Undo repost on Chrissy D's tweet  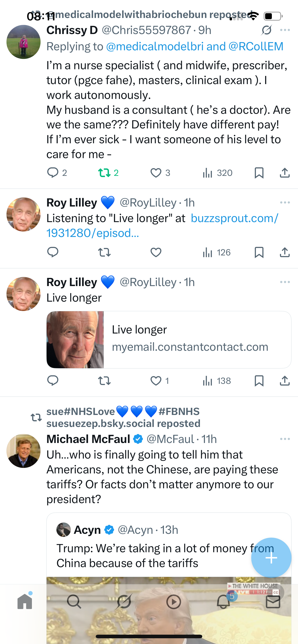pos(104,173)
